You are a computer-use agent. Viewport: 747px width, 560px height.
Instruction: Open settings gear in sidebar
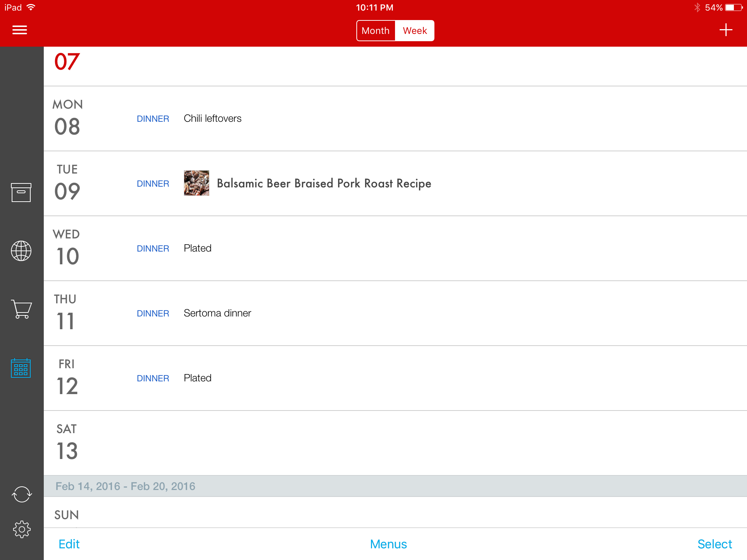(22, 529)
